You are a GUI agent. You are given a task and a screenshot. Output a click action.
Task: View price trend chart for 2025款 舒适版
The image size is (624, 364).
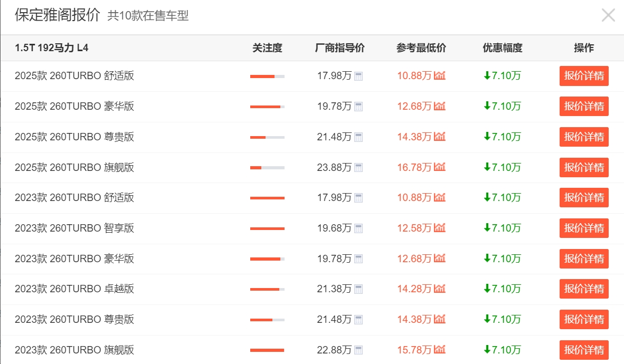click(440, 75)
